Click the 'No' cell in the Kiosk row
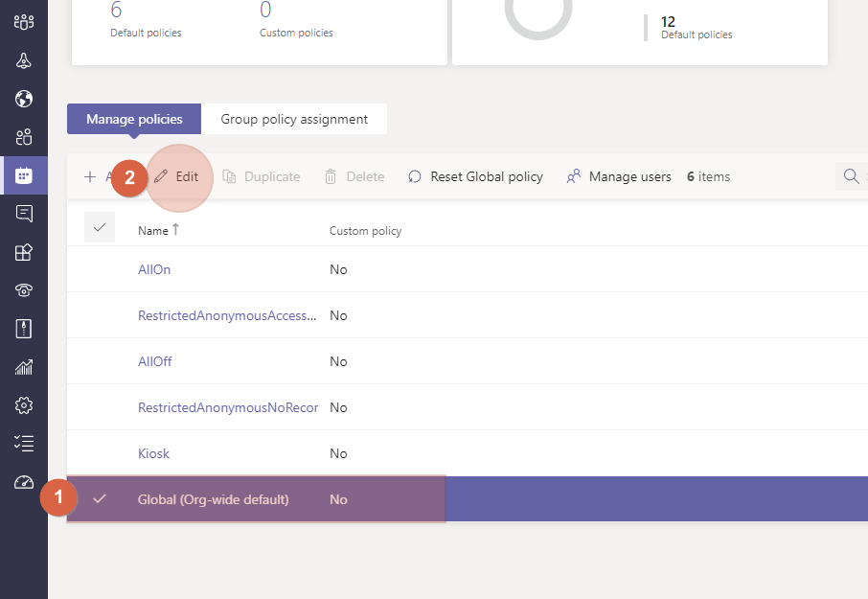868x599 pixels. tap(338, 453)
